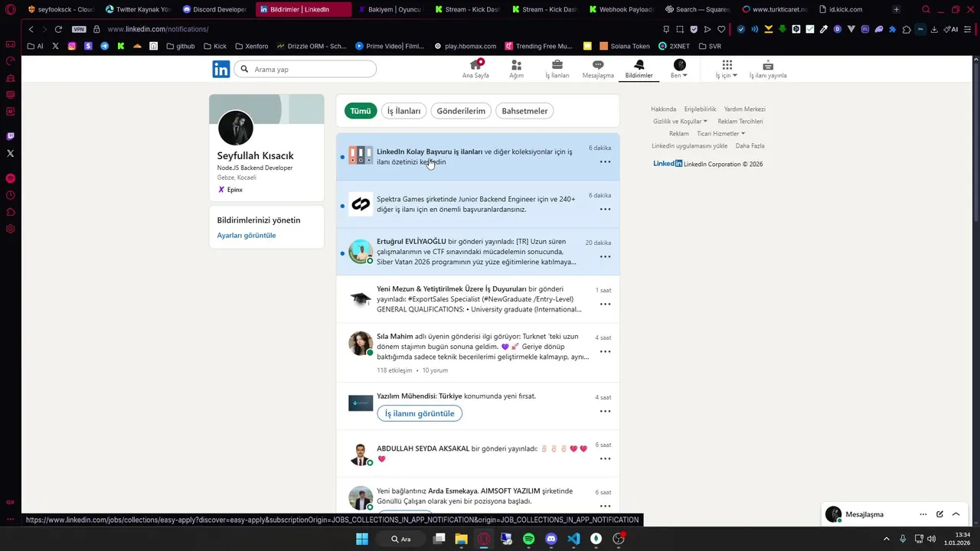Open File Explorer from the taskbar

461,539
